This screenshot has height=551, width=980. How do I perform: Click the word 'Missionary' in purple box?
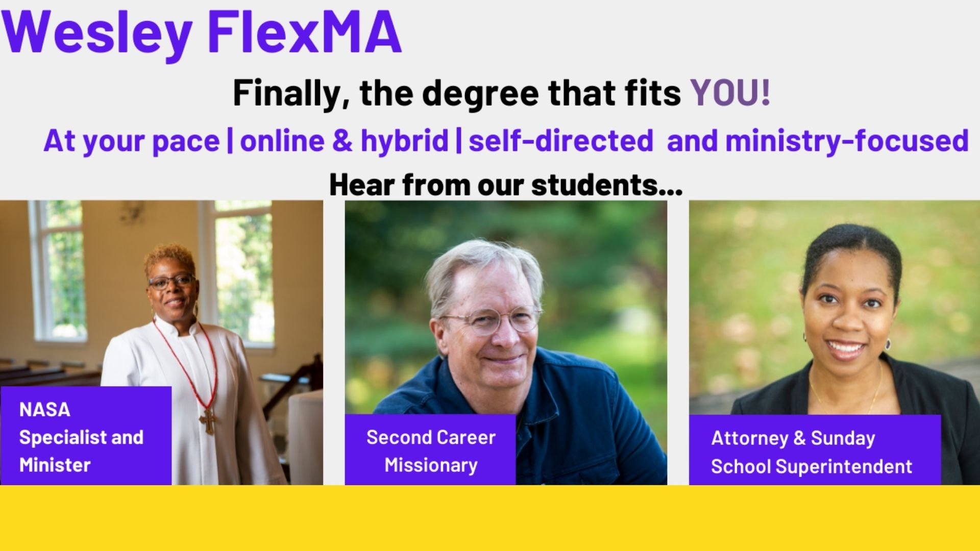431,465
